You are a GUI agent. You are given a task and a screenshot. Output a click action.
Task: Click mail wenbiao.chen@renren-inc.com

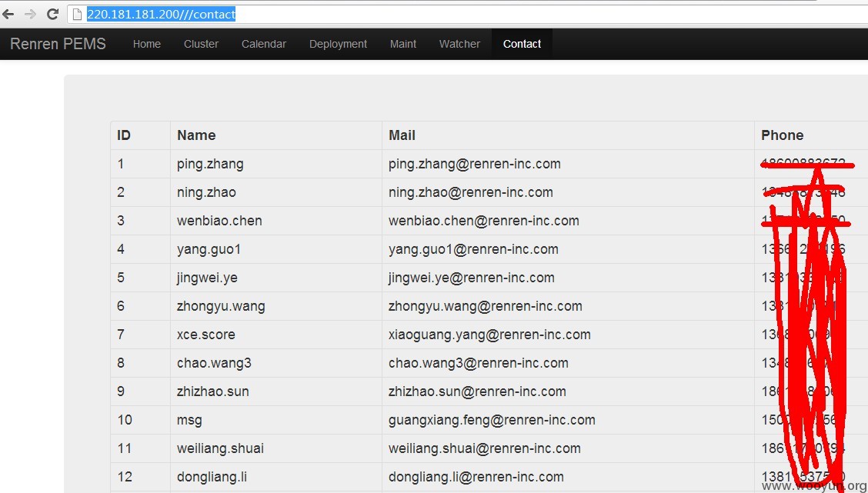click(x=484, y=221)
